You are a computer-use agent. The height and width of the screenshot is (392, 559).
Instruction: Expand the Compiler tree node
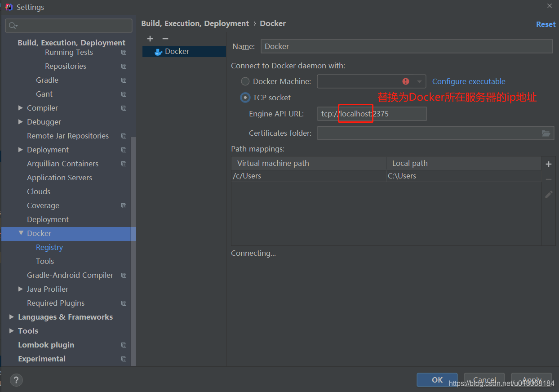pos(20,108)
